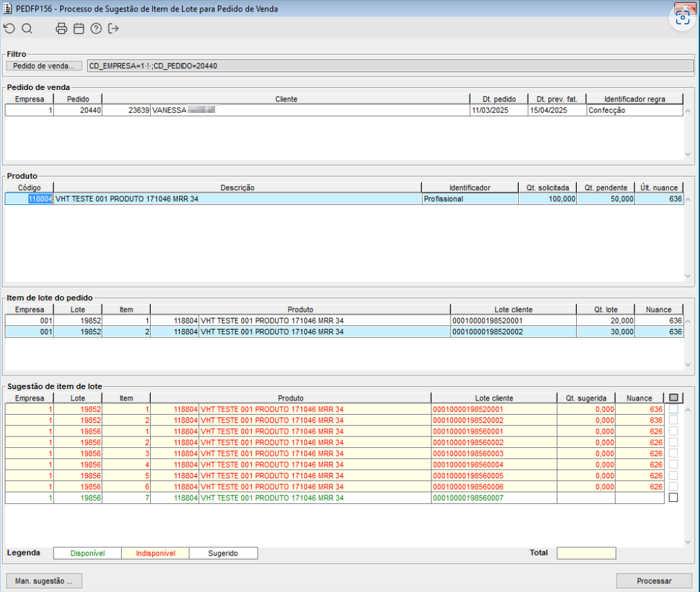This screenshot has height=592, width=700.
Task: Click scroll-up arrow of Pedido de venda grid
Action: [689, 110]
